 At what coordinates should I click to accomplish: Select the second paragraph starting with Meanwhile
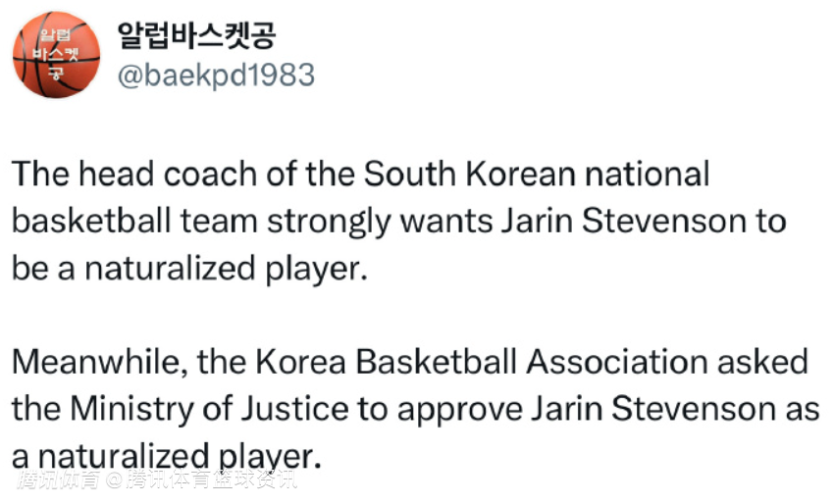coord(415,408)
